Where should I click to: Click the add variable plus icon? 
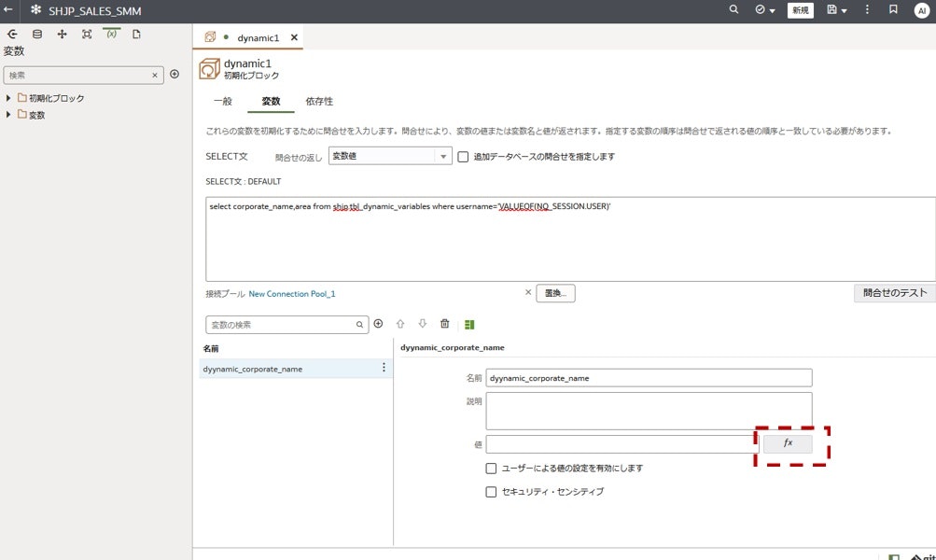(x=378, y=324)
